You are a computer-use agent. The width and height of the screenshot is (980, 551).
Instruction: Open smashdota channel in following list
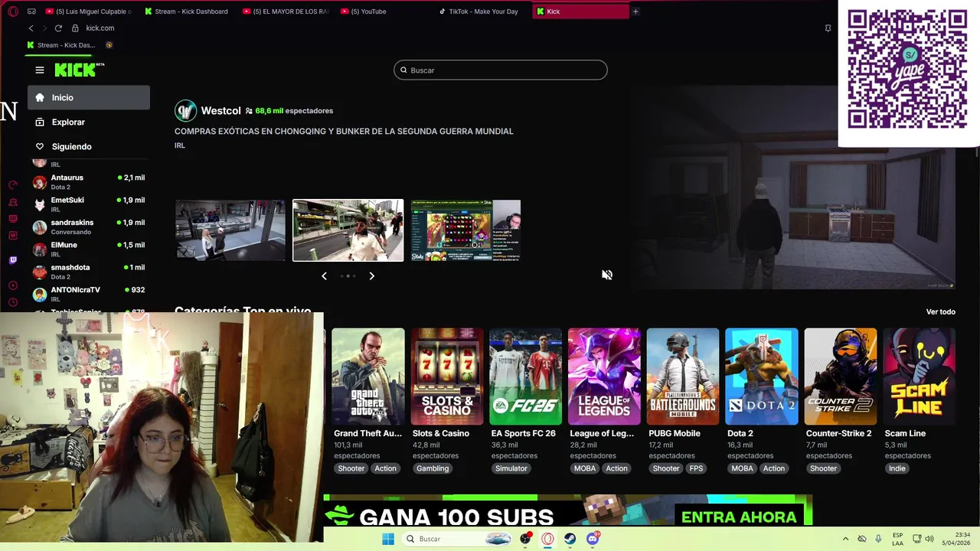[x=89, y=272]
